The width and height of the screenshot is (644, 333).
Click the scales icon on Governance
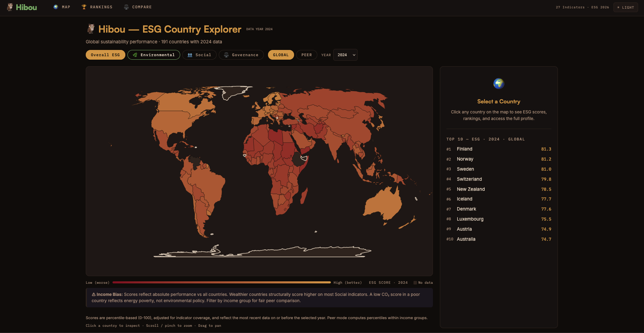coord(226,55)
